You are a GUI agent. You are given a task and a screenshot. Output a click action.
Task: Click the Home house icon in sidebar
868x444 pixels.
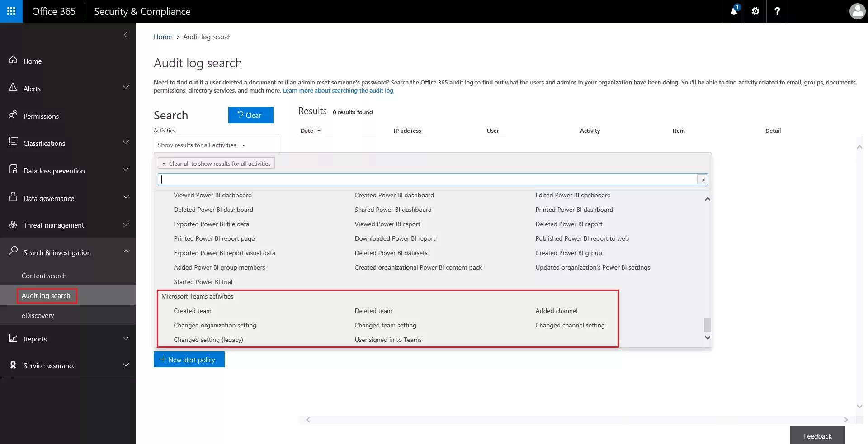pyautogui.click(x=13, y=60)
